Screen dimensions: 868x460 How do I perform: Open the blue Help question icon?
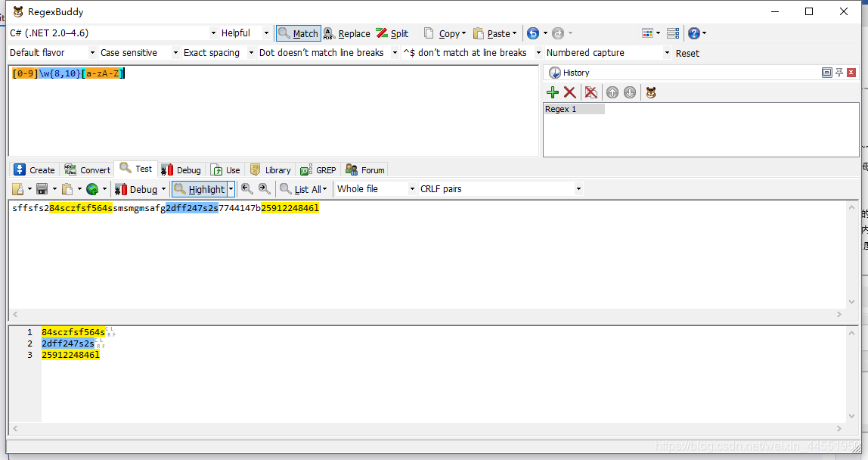pyautogui.click(x=693, y=33)
